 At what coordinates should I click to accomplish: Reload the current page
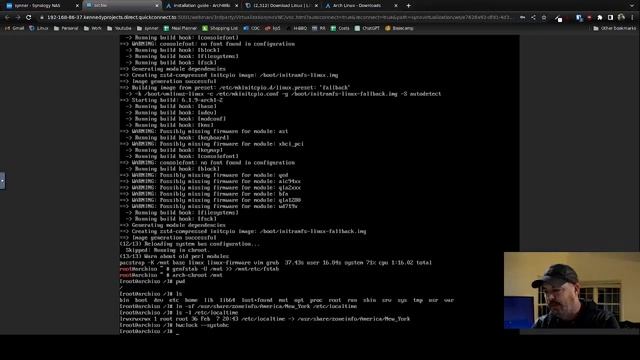[29, 18]
